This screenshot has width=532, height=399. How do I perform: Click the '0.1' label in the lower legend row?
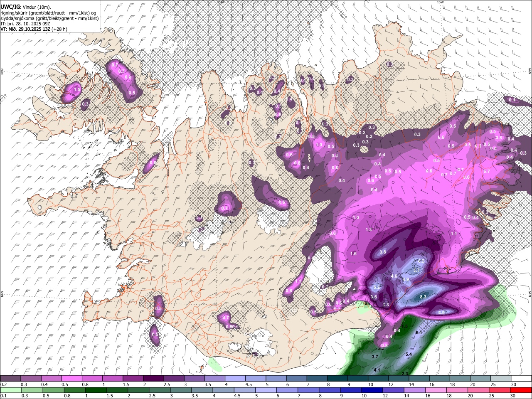3,396
